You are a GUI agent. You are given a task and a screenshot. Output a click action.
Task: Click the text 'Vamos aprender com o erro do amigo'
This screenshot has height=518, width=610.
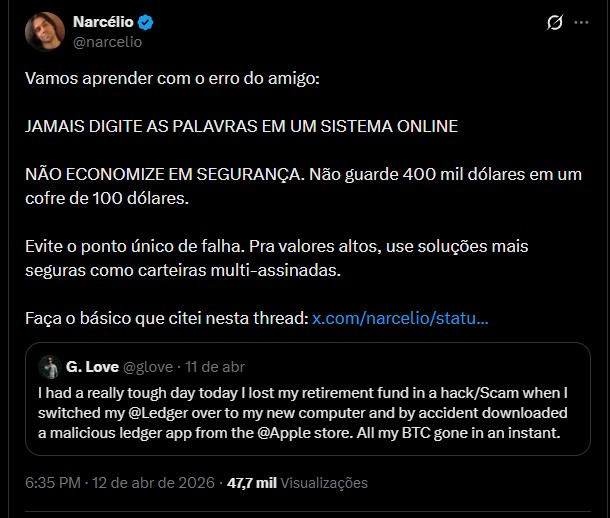point(172,78)
